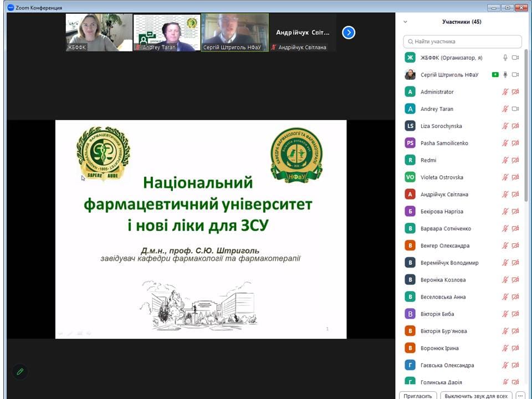
Task: Click the shared slide presentation area
Action: click(201, 229)
